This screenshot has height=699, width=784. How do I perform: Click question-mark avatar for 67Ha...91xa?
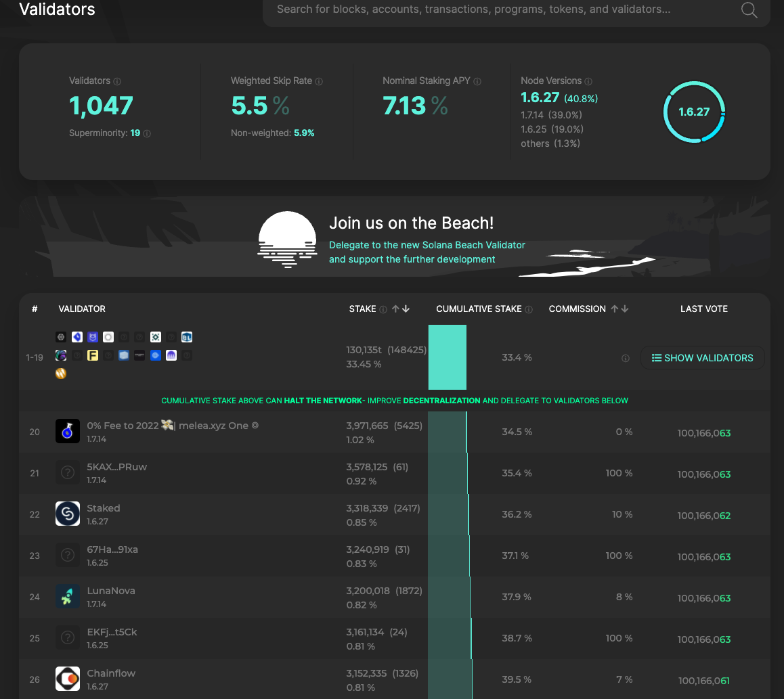68,555
